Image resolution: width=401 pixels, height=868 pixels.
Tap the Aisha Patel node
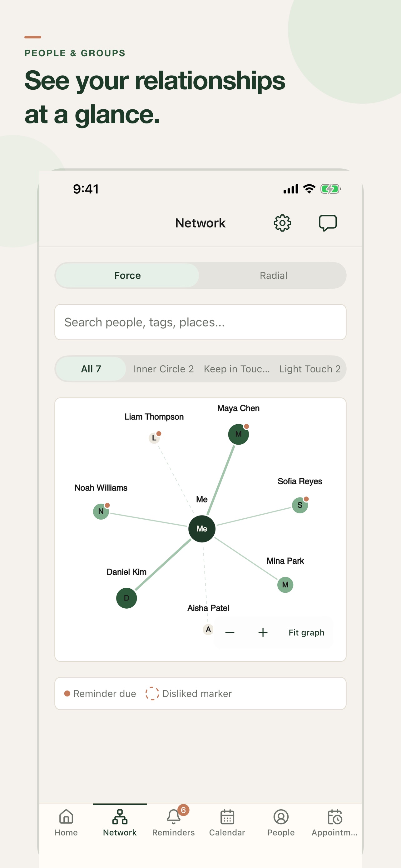coord(208,629)
